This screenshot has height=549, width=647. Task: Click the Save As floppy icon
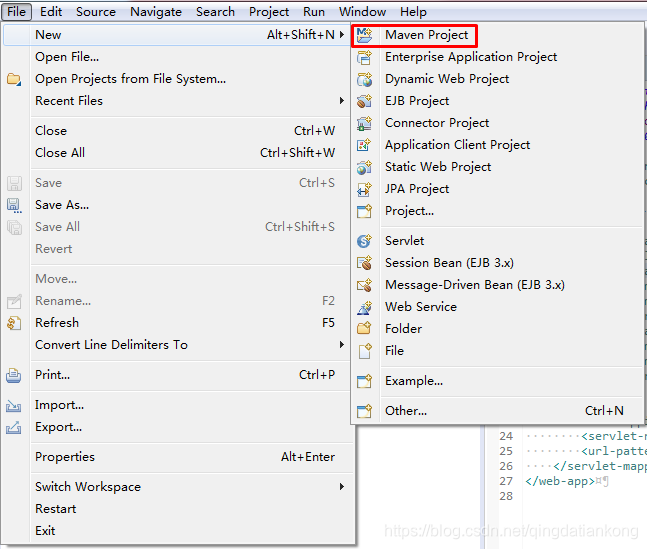pyautogui.click(x=14, y=205)
